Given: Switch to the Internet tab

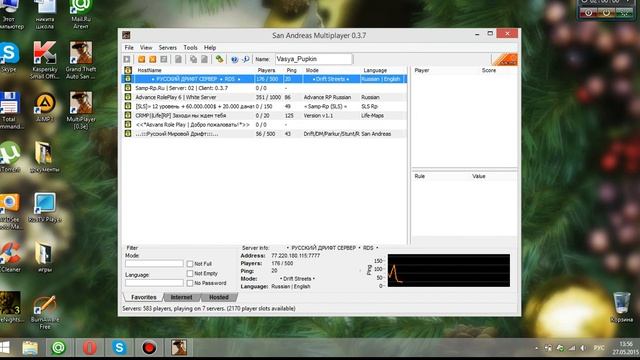Looking at the screenshot, I should click(181, 297).
